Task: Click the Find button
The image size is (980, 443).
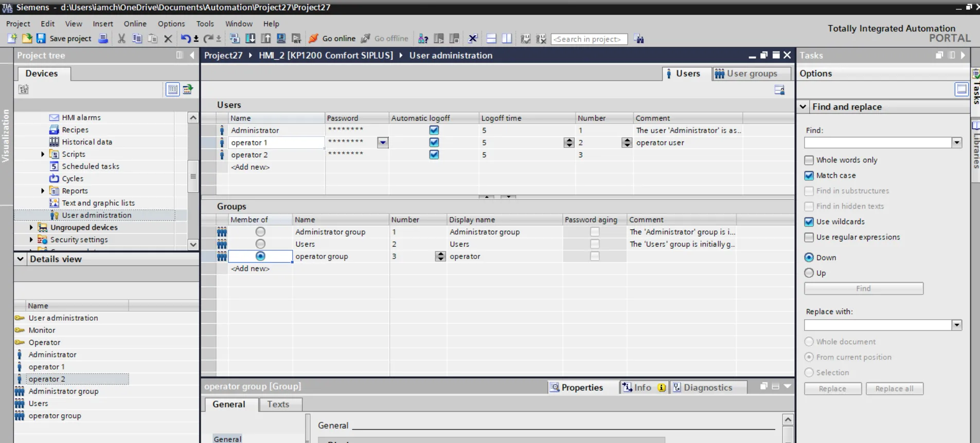Action: [864, 289]
